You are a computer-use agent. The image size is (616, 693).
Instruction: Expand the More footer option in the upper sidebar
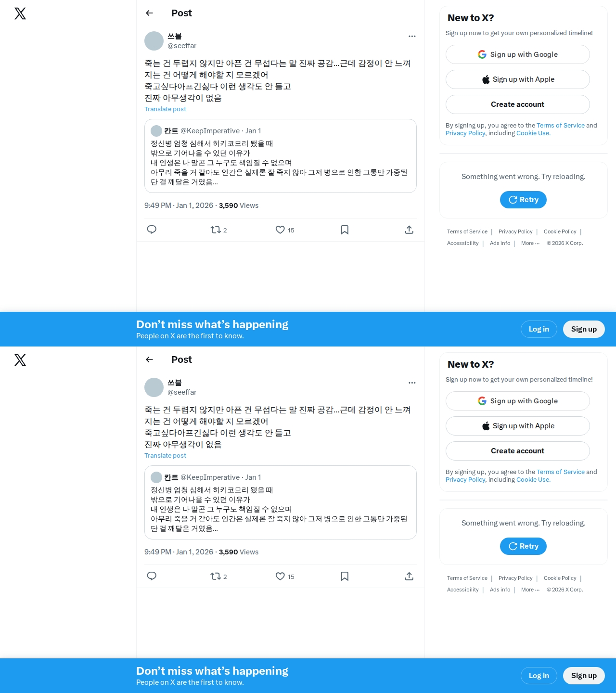tap(530, 243)
